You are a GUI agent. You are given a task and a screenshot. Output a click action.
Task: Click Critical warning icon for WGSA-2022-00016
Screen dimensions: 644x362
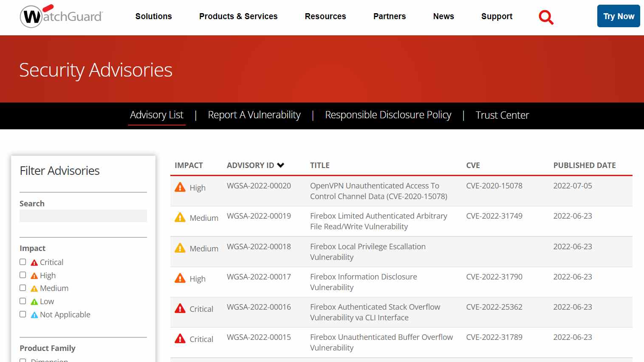point(180,308)
